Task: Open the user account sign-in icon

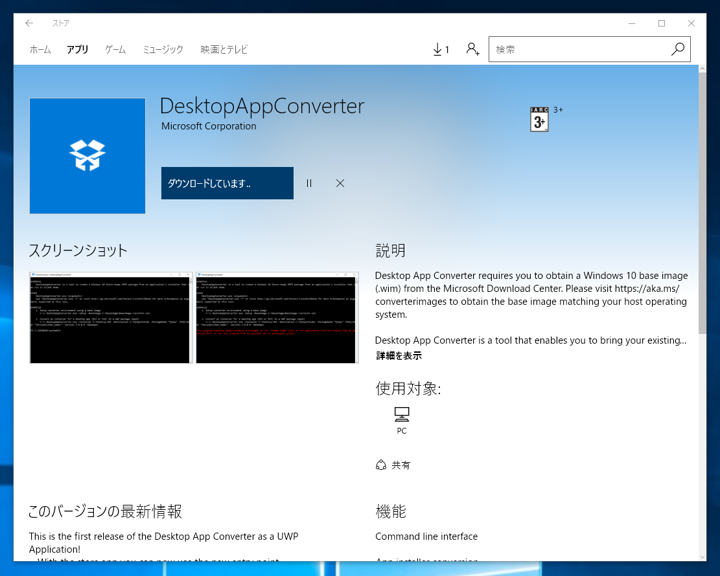Action: click(472, 49)
